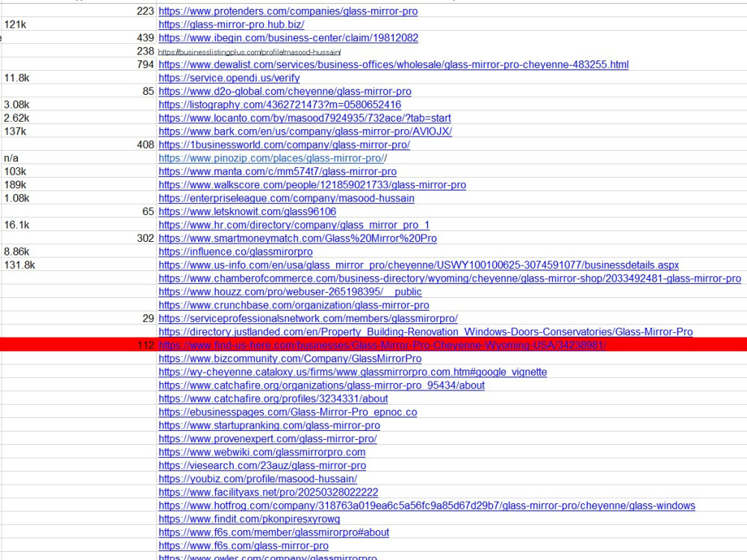Open the letsknowit.com glass96106 link

pyautogui.click(x=247, y=211)
